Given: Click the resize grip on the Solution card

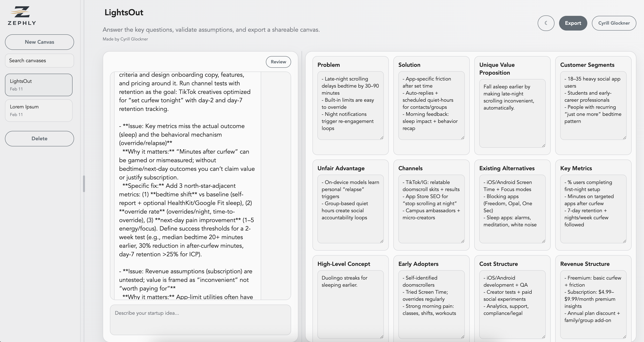Looking at the screenshot, I should click(463, 138).
